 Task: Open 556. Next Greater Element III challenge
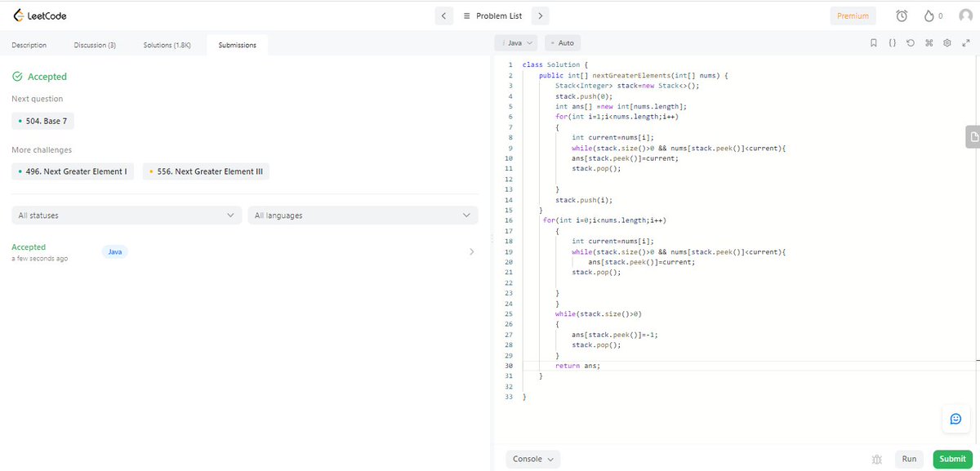[x=206, y=172]
